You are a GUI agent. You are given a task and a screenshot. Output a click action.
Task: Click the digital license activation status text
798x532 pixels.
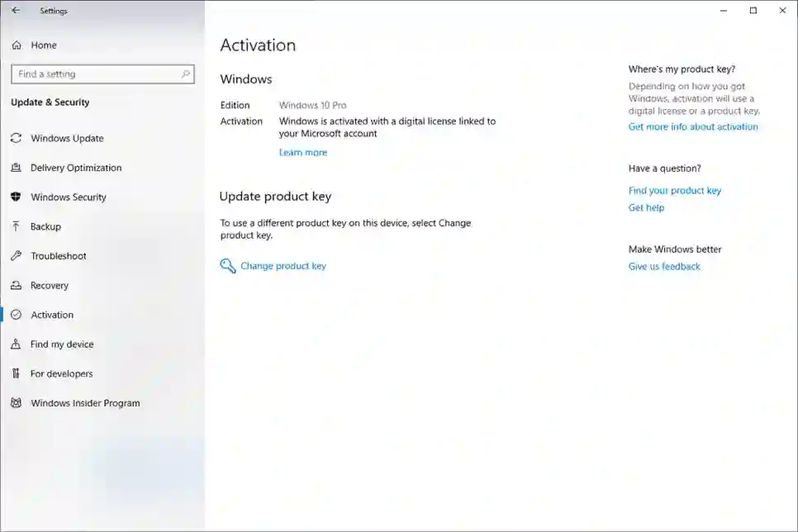387,127
